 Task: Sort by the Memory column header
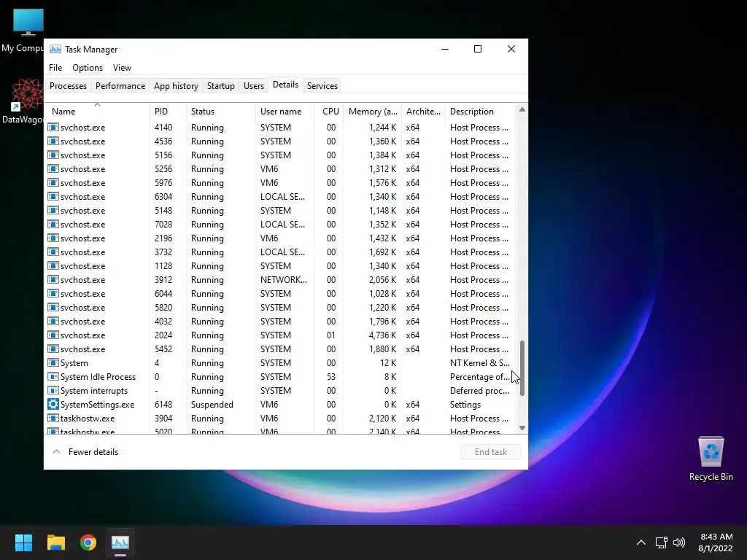373,111
